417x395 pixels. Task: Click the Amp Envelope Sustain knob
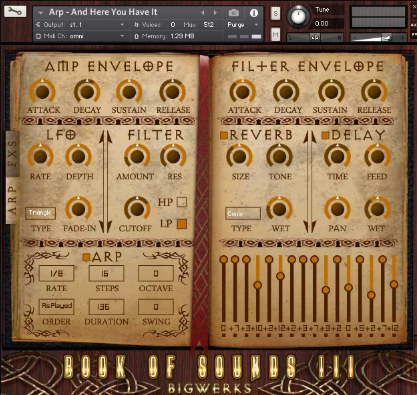[x=129, y=91]
